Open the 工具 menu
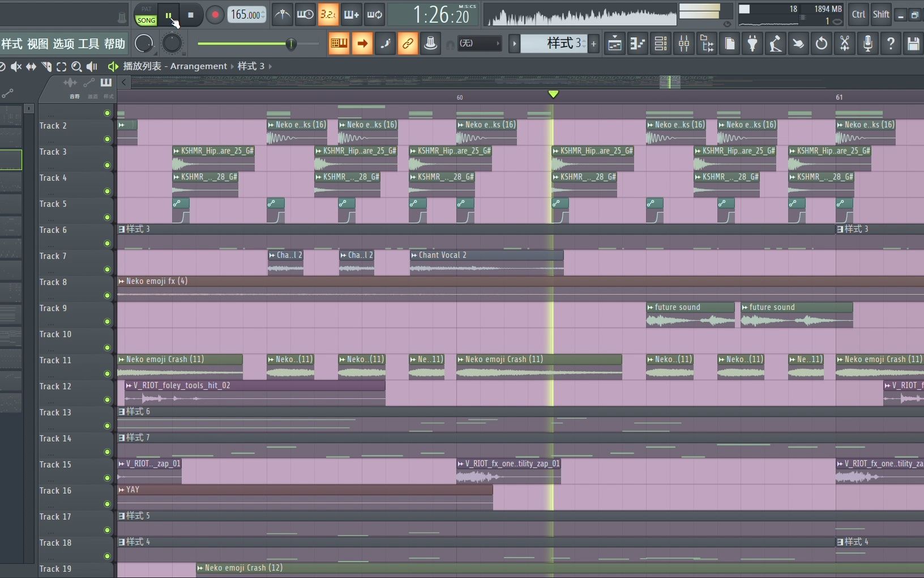This screenshot has height=578, width=924. [89, 44]
